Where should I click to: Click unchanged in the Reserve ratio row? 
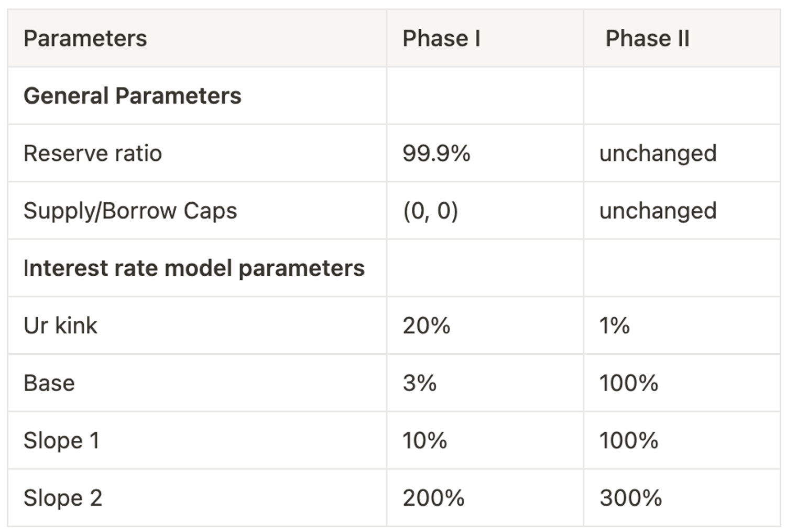(658, 154)
